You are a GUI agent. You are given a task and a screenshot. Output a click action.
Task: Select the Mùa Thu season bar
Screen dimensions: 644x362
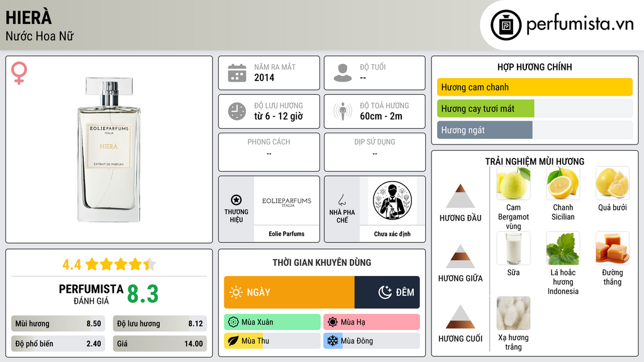[x=272, y=341]
